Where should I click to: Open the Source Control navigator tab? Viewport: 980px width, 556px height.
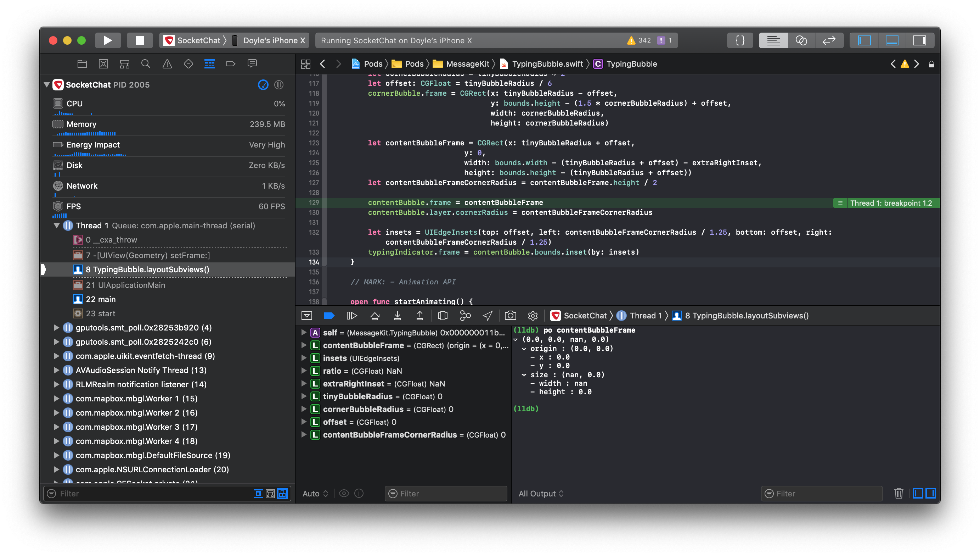click(x=103, y=64)
